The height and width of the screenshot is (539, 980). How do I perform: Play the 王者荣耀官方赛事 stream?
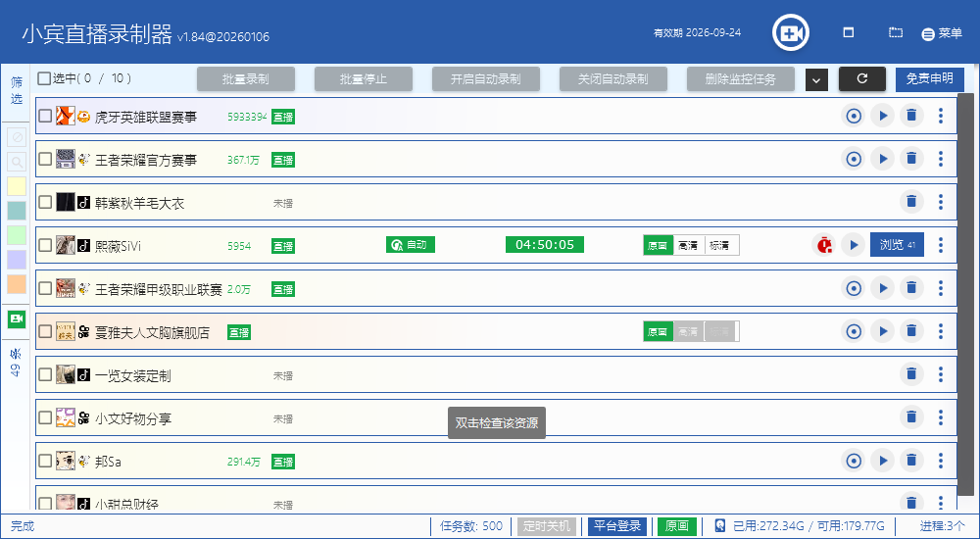click(x=883, y=159)
